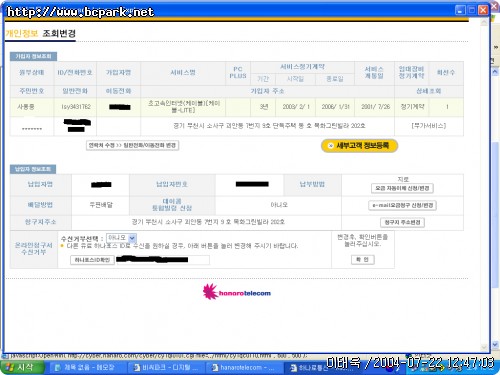Viewport: 500px width, 375px height.
Task: Click the hanarotelecom logo at page bottom
Action: coord(237,292)
